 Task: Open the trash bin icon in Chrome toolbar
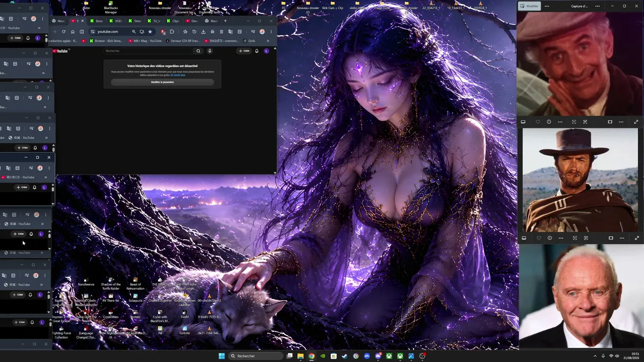(x=221, y=32)
